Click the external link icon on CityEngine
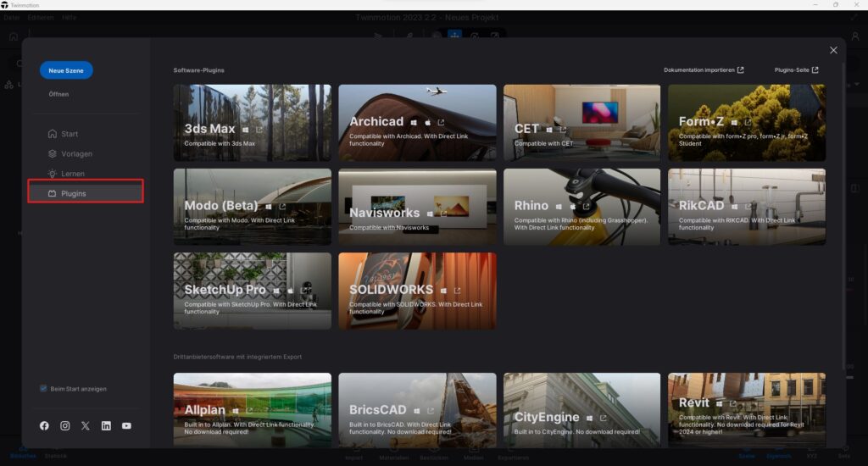This screenshot has height=466, width=868. [604, 418]
